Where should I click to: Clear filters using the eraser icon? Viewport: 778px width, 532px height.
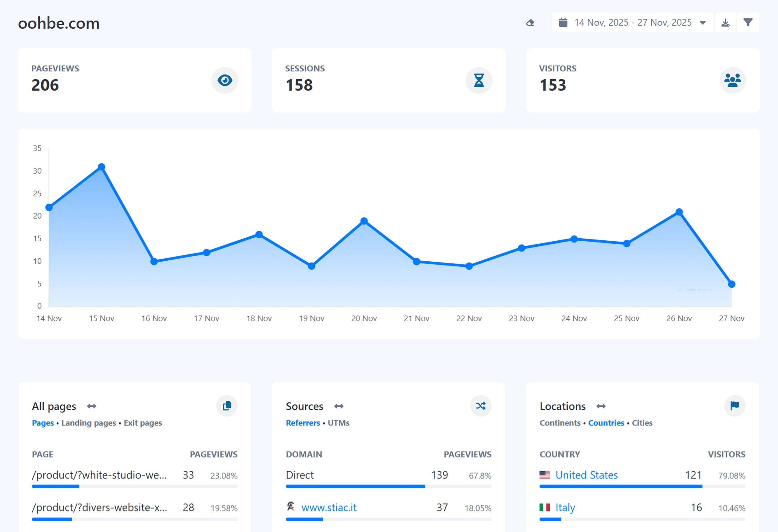pos(531,23)
